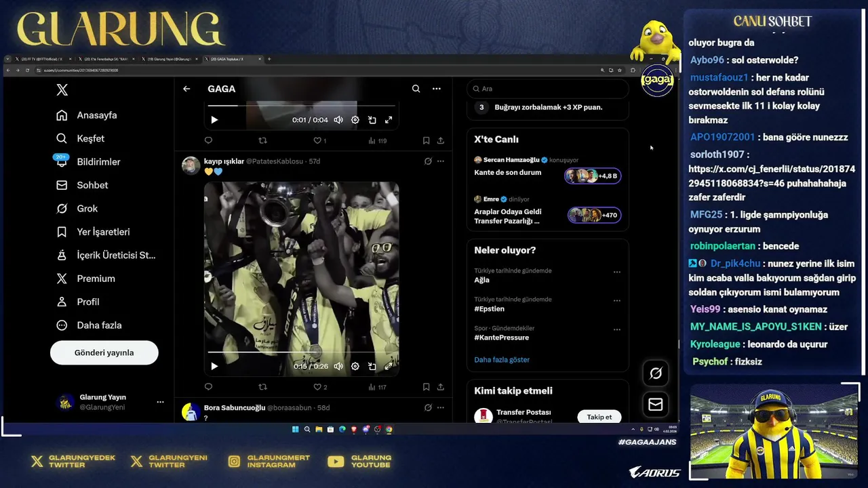Open options for #KantePressure trend

(x=617, y=329)
